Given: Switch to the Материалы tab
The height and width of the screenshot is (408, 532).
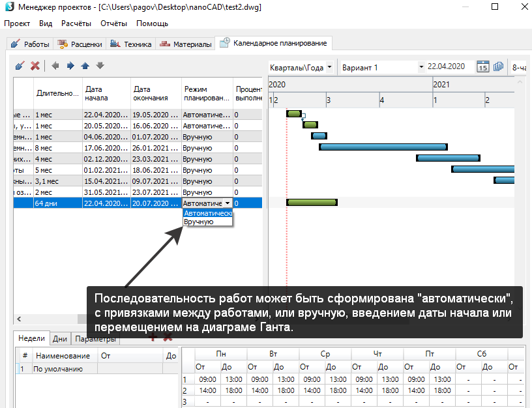Looking at the screenshot, I should [186, 44].
